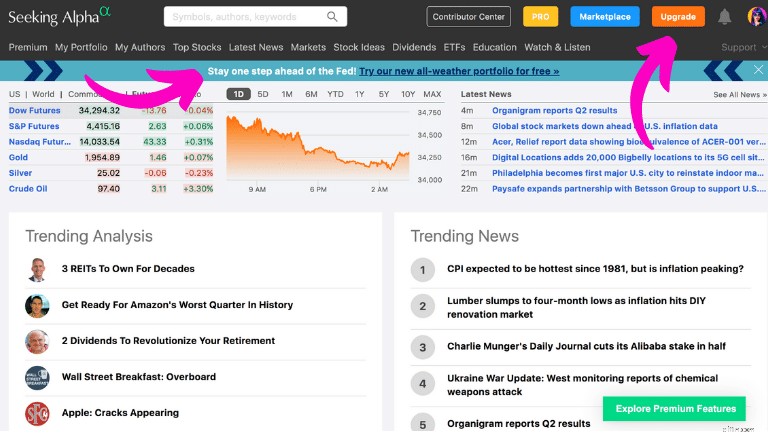Click the Wall Street Breakfast logo icon
The width and height of the screenshot is (768, 435).
tap(37, 378)
